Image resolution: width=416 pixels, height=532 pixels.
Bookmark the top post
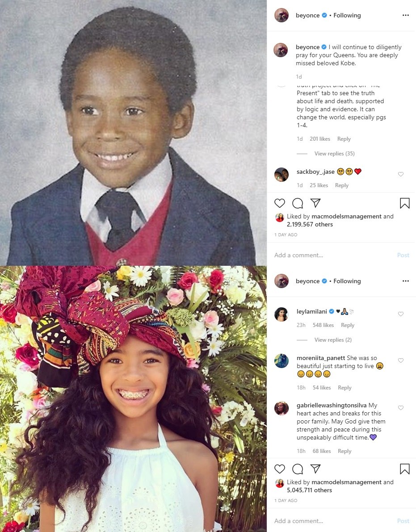click(404, 203)
